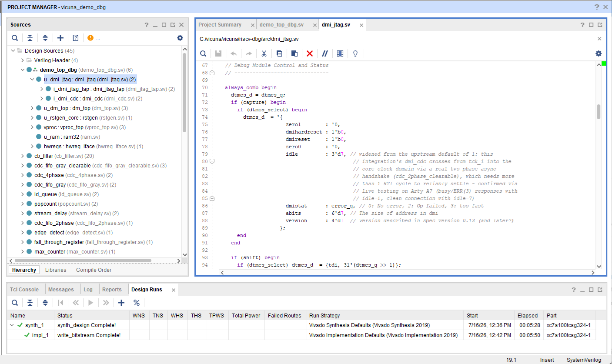Screen dimensions: 612x364
Task: Click the Sources panel vertical scrollbar
Action: [184, 92]
